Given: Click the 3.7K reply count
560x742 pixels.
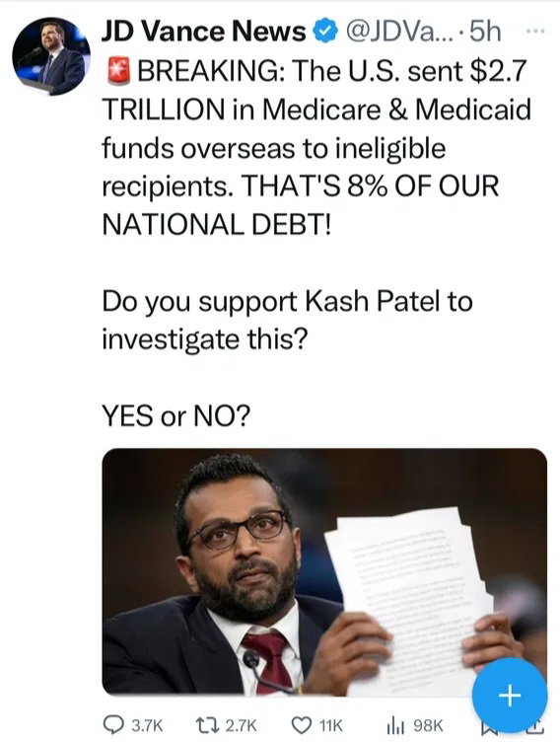Looking at the screenshot, I should click(147, 725).
